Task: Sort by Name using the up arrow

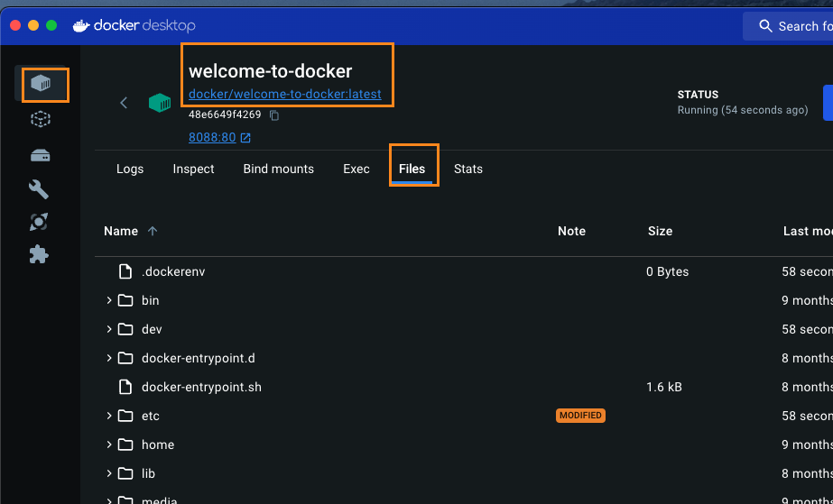Action: (153, 231)
